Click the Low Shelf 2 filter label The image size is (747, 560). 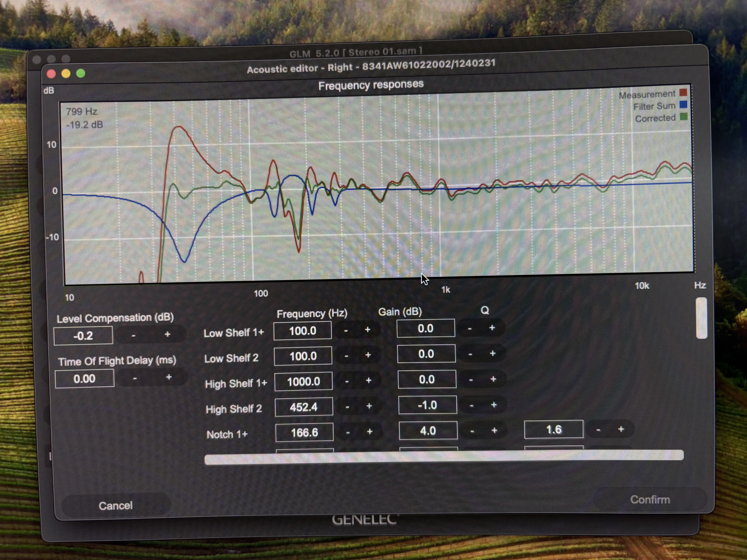[x=231, y=358]
